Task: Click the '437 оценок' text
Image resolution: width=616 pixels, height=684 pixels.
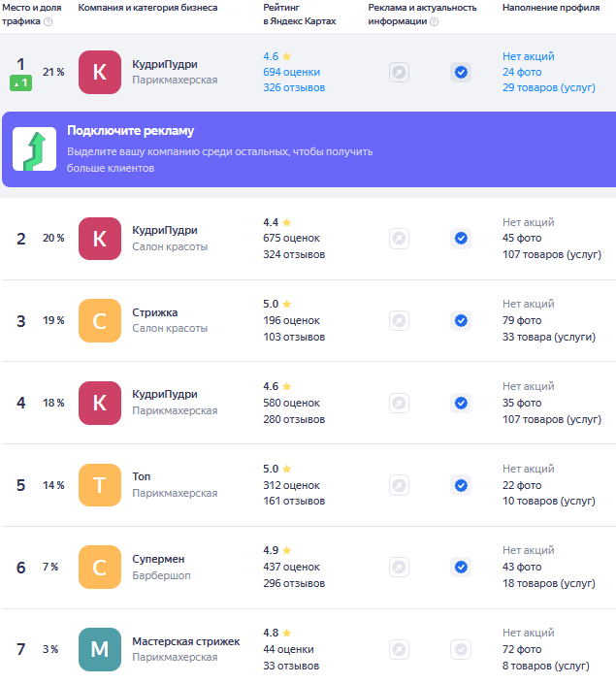Action: tap(291, 568)
